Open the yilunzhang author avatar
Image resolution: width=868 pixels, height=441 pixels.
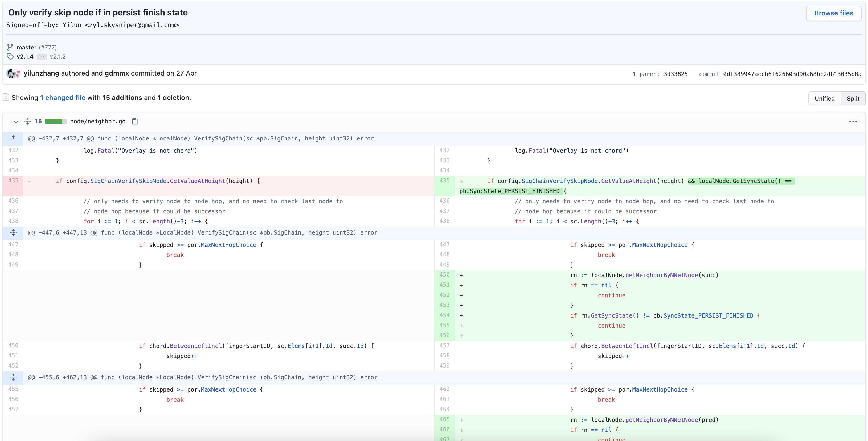(11, 73)
